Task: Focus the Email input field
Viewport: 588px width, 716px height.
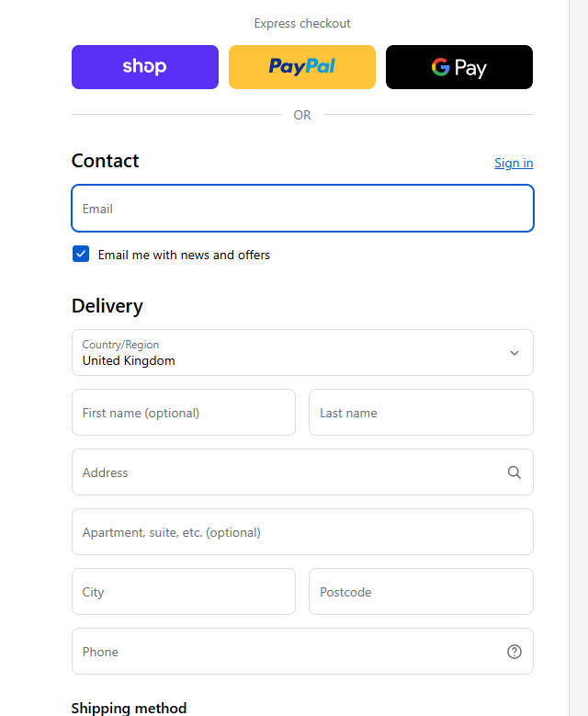Action: coord(302,209)
